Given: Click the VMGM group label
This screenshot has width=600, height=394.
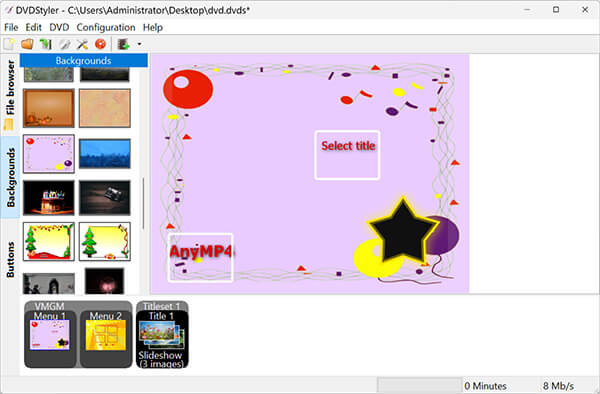Looking at the screenshot, I should coord(49,306).
